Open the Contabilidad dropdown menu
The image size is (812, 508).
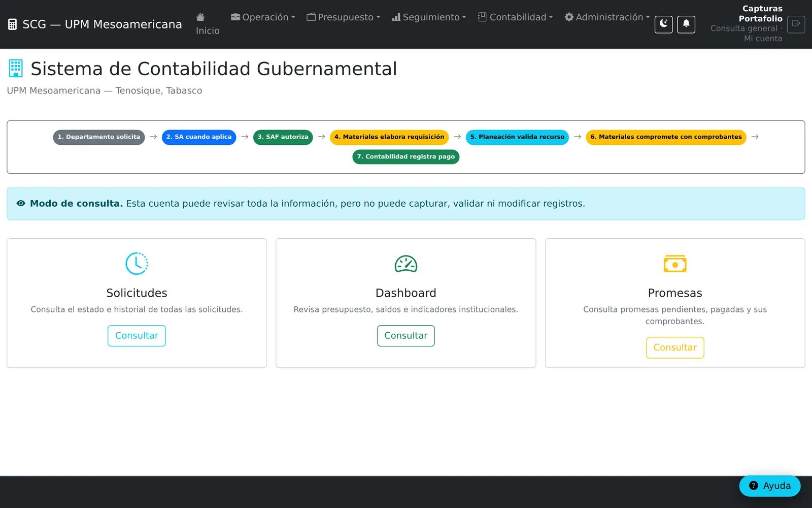click(515, 17)
